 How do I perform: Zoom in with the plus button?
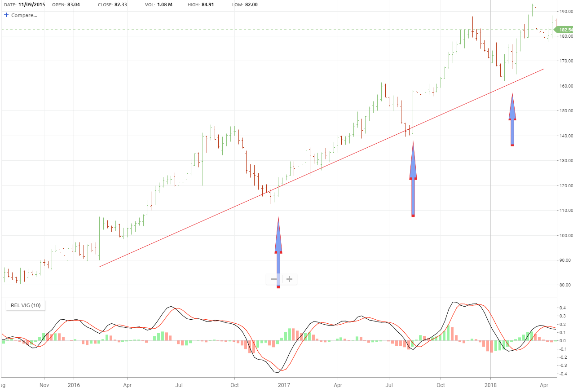290,279
